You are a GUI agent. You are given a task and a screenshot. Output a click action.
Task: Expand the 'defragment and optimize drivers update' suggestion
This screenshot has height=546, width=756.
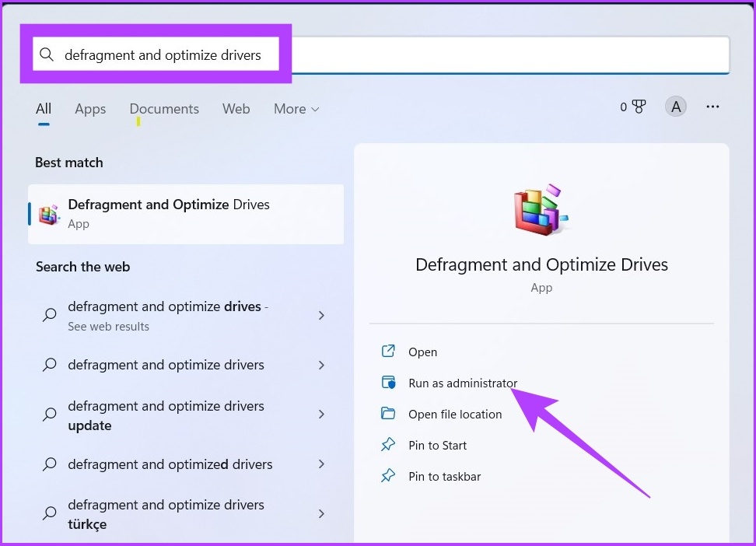click(x=321, y=415)
